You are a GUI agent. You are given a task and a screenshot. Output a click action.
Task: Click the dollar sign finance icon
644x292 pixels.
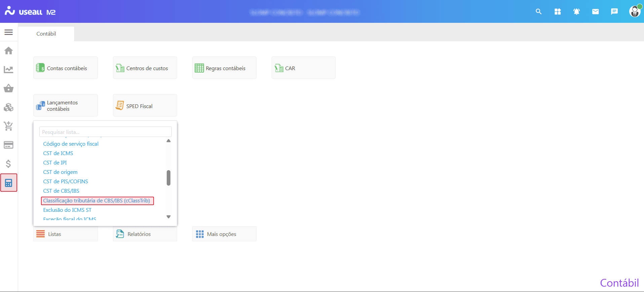[x=9, y=164]
